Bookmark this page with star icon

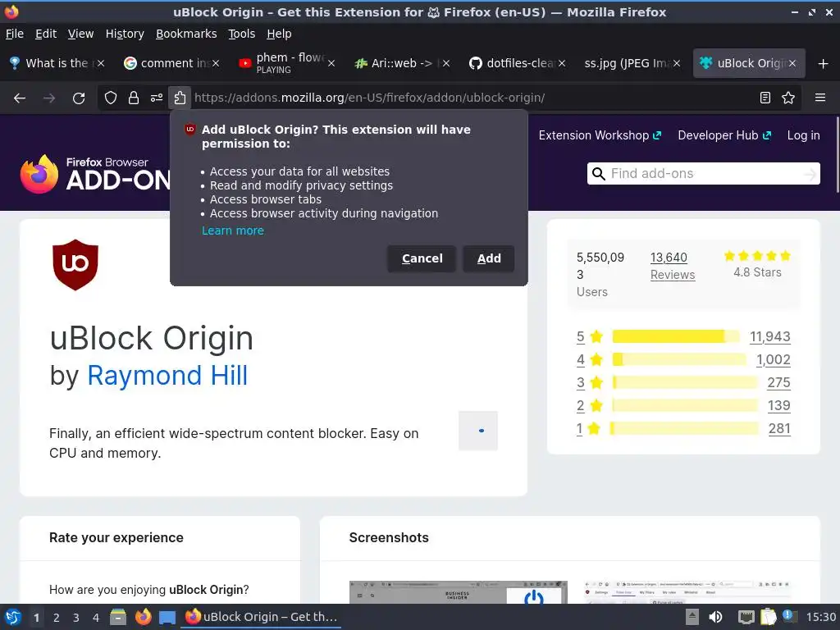click(x=788, y=98)
